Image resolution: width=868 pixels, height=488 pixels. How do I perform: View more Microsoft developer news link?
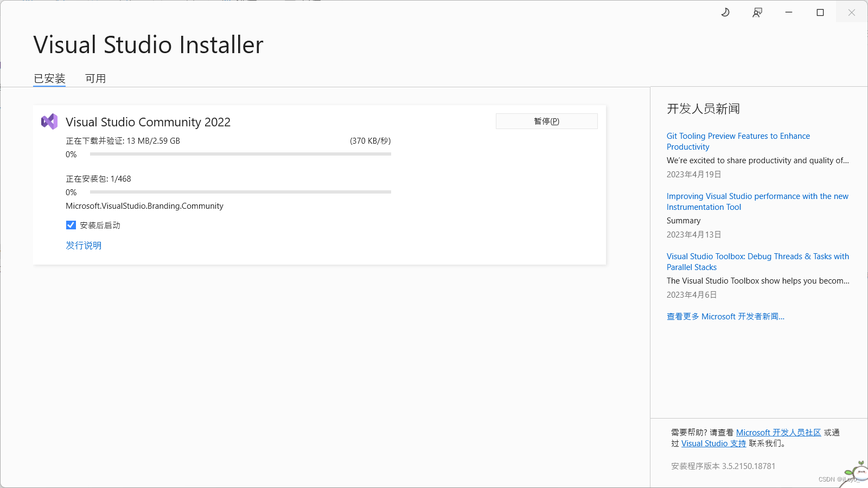click(725, 317)
